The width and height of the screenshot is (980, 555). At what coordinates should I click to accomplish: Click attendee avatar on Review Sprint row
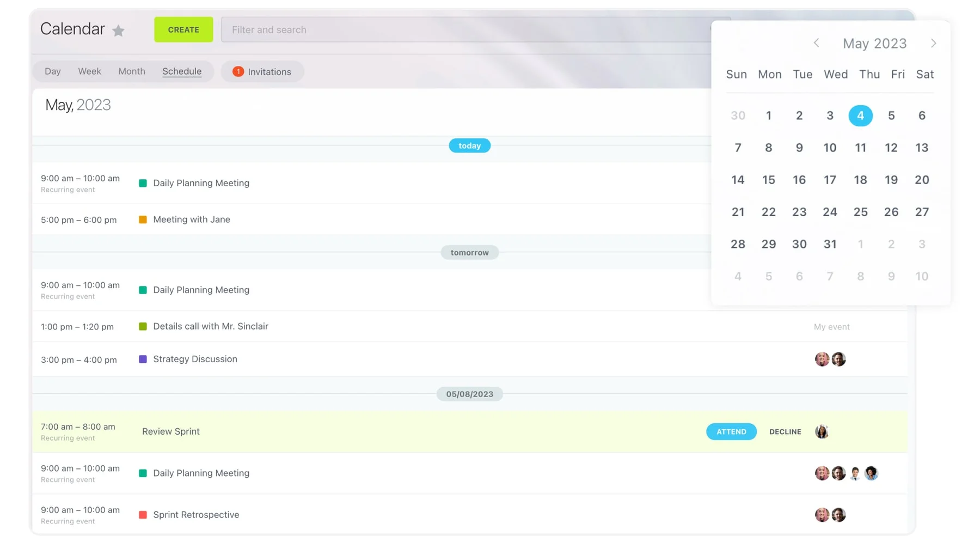pyautogui.click(x=822, y=431)
